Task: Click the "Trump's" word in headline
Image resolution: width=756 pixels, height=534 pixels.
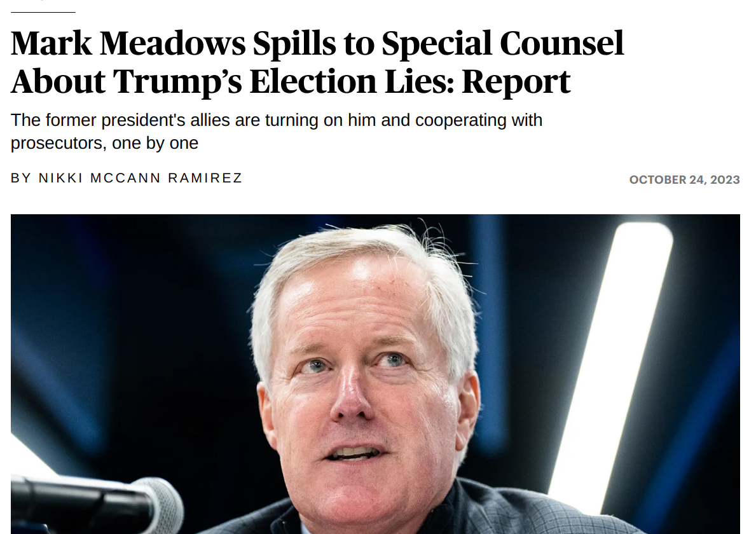Action: [177, 81]
